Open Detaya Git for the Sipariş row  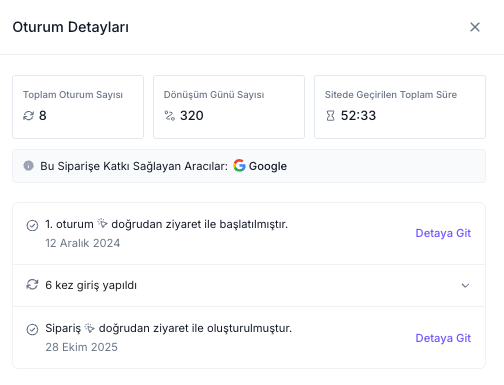coord(443,338)
